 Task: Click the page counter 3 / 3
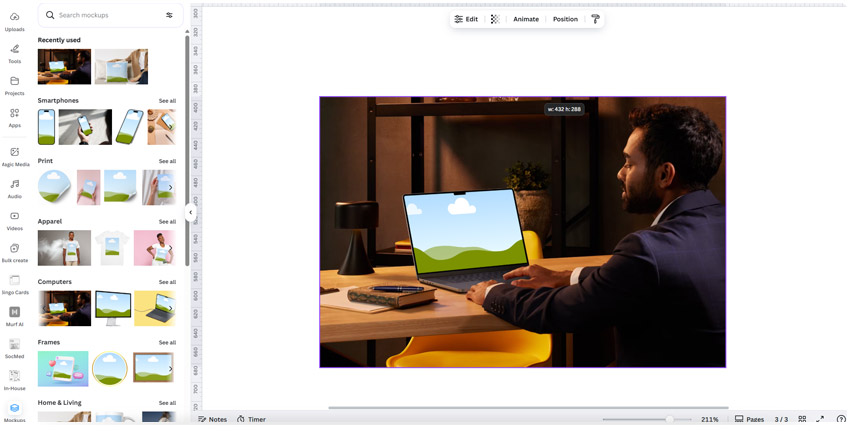click(781, 419)
